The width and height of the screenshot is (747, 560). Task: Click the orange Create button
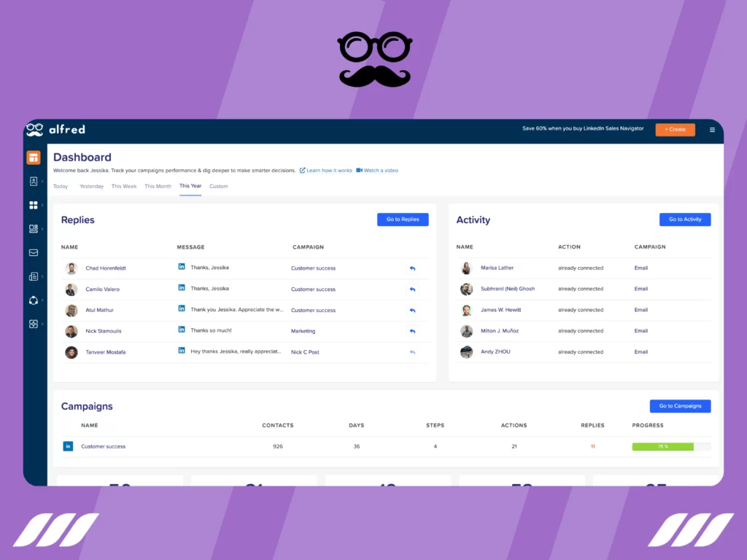675,130
